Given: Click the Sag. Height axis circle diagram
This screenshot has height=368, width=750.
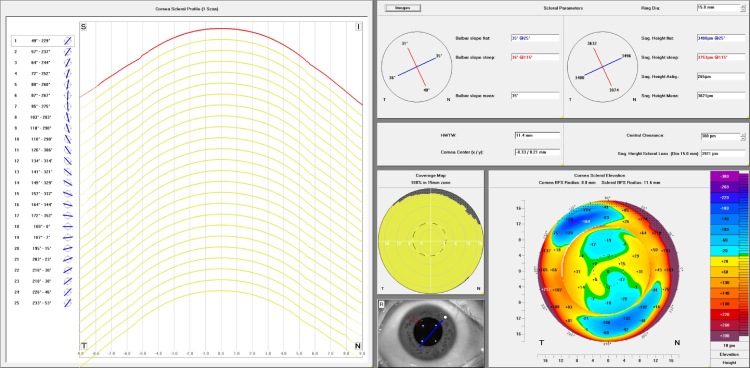Looking at the screenshot, I should [x=603, y=67].
